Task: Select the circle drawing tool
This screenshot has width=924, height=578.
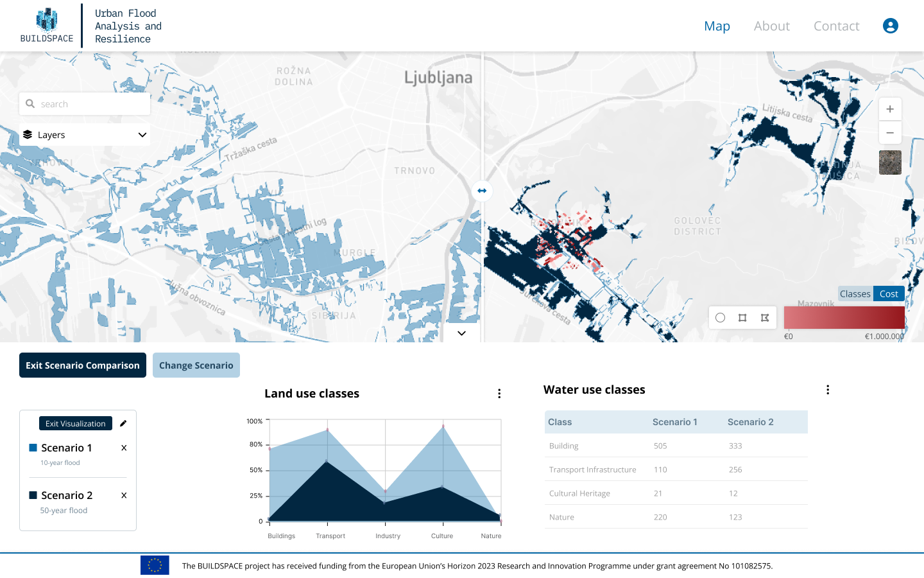Action: (721, 318)
